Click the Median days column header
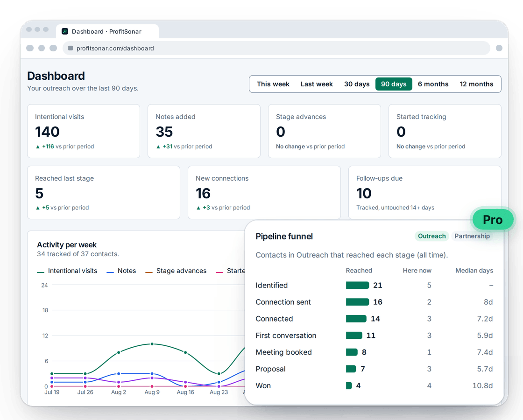 (x=474, y=270)
